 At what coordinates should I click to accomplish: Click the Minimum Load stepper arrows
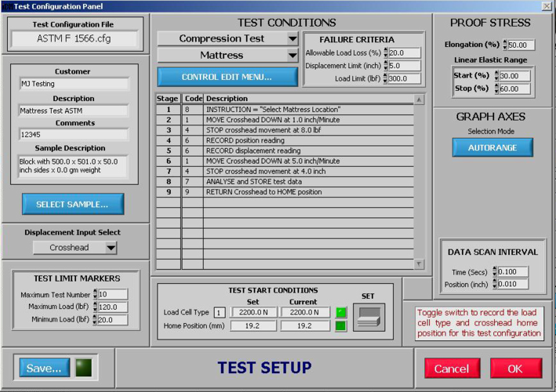pyautogui.click(x=94, y=319)
